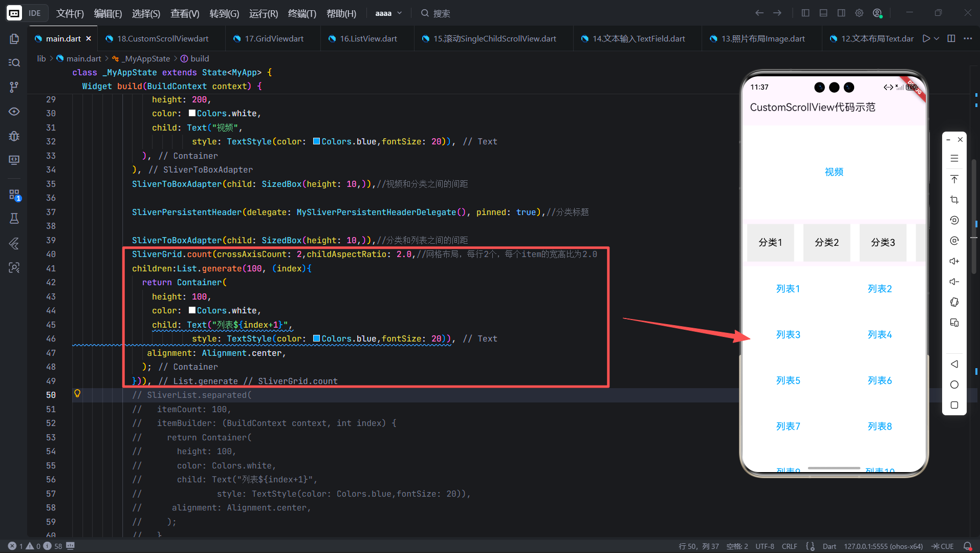The image size is (980, 553).
Task: Click the split editor icon
Action: coord(951,38)
